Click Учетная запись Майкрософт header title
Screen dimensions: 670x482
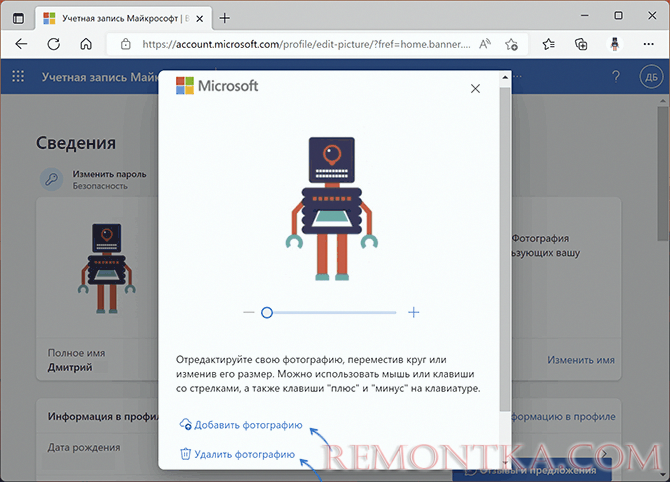click(x=100, y=77)
